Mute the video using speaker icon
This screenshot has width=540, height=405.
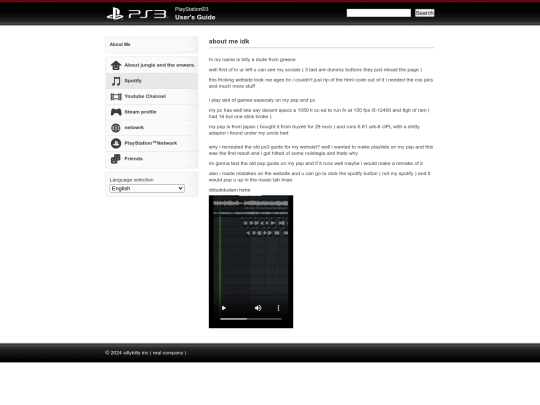click(258, 308)
